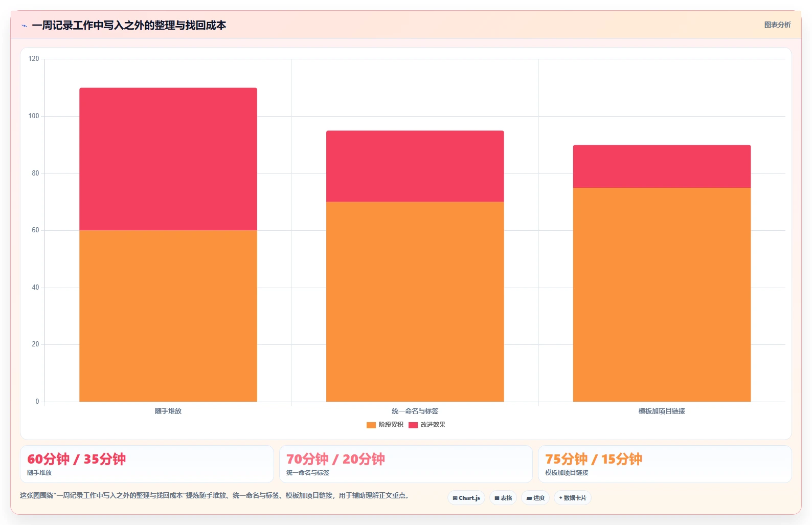812x525 pixels.
Task: Toggle the 阶段累积 legend item
Action: [385, 425]
